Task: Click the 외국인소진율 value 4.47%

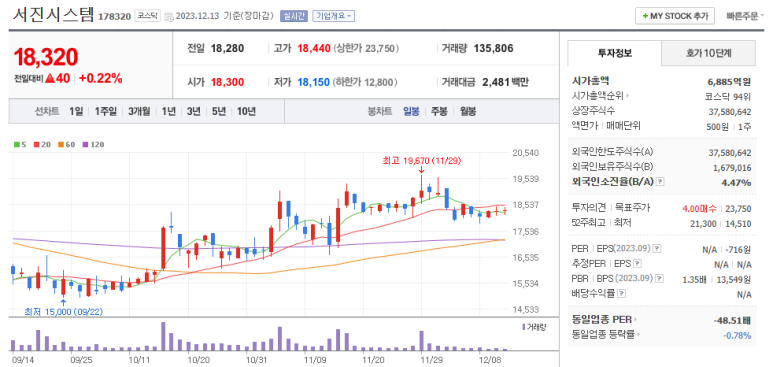Action: tap(737, 183)
